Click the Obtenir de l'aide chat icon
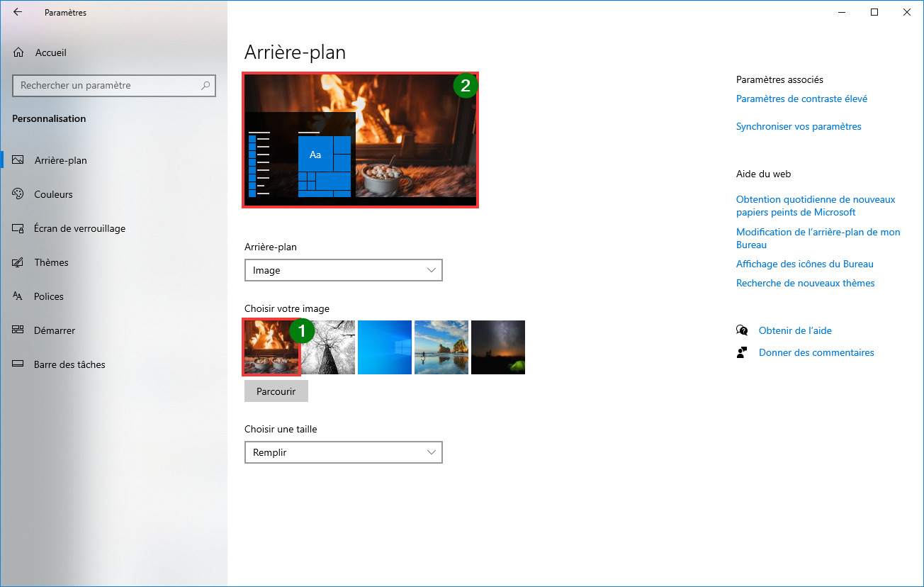This screenshot has height=587, width=924. click(x=742, y=330)
